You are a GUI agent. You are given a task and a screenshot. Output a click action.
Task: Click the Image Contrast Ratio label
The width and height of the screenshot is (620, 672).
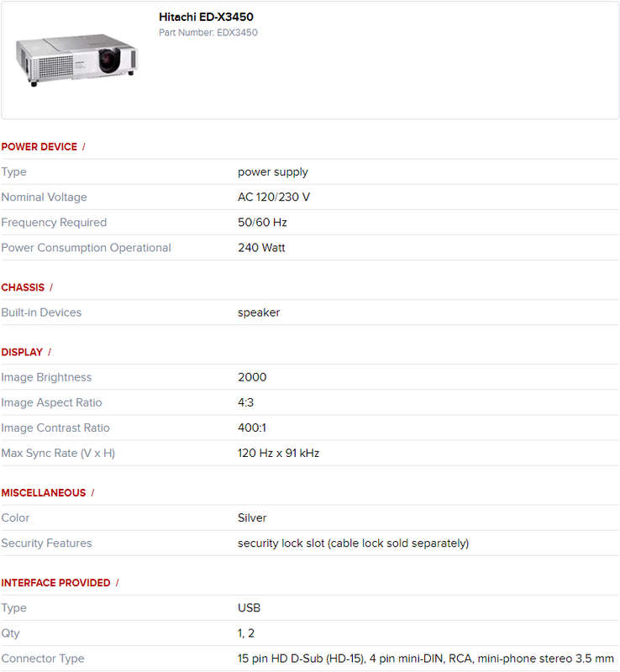click(x=55, y=428)
